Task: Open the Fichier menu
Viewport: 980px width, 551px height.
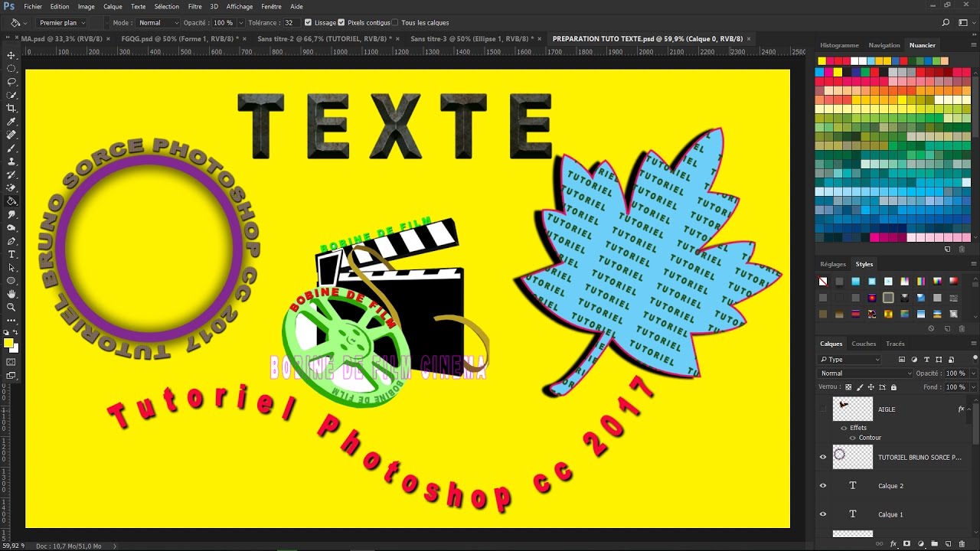Action: (33, 6)
